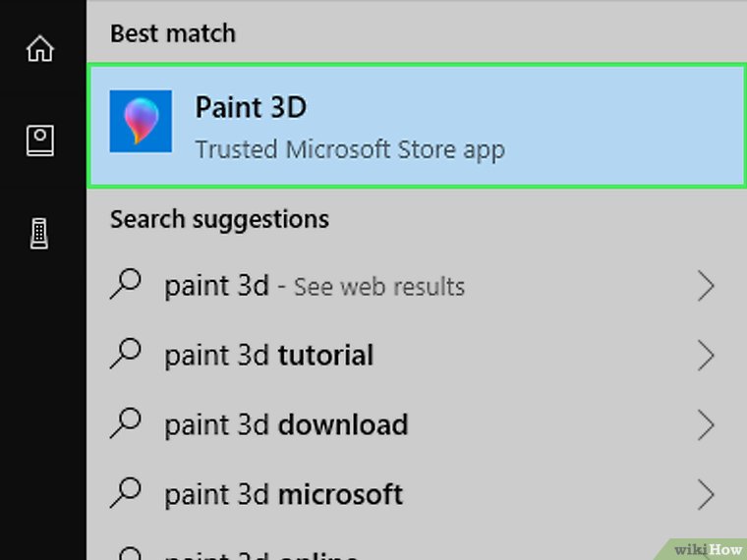Click the Home icon in the sidebar
Screen dimensions: 747x560
point(40,49)
